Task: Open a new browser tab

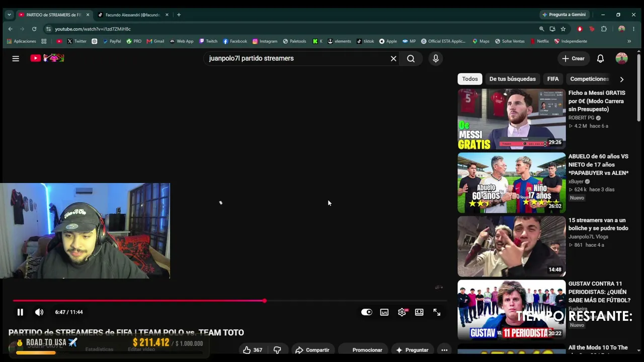Action: [x=179, y=15]
